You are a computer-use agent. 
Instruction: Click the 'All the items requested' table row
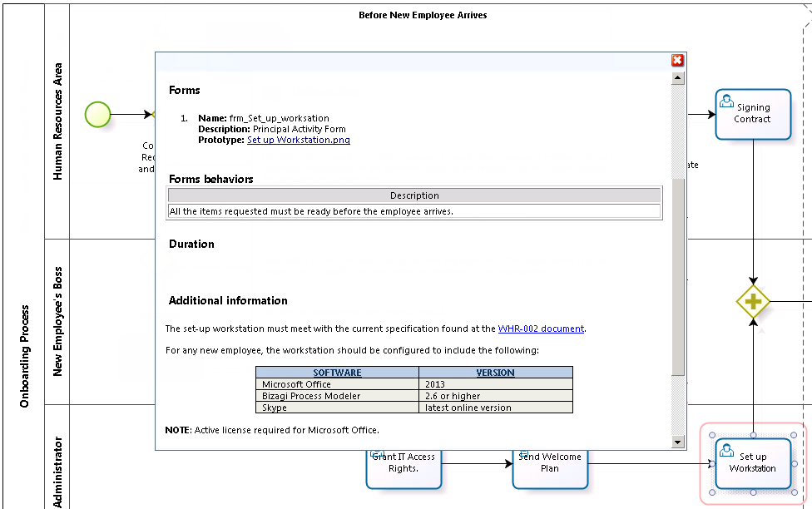pyautogui.click(x=414, y=211)
